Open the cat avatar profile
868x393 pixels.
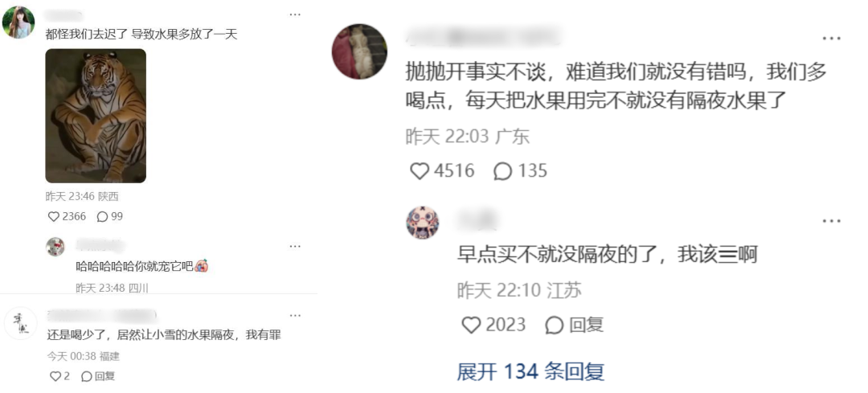click(359, 51)
